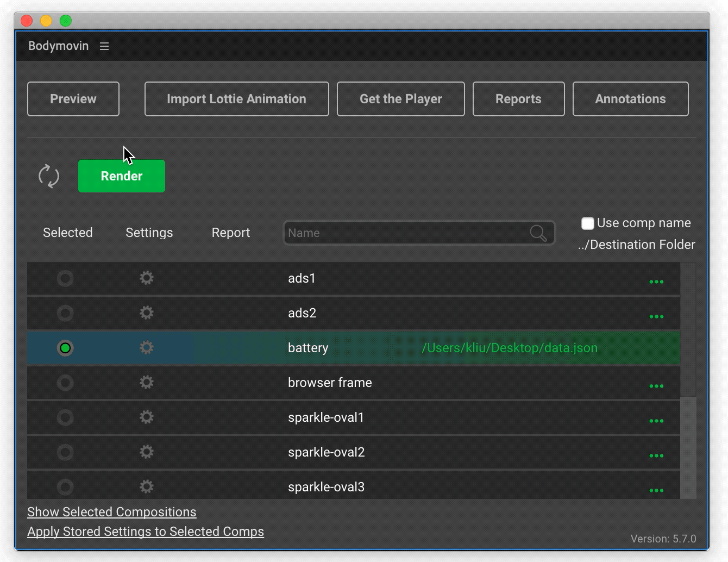The image size is (728, 562).
Task: Open settings gear for battery
Action: pos(147,348)
